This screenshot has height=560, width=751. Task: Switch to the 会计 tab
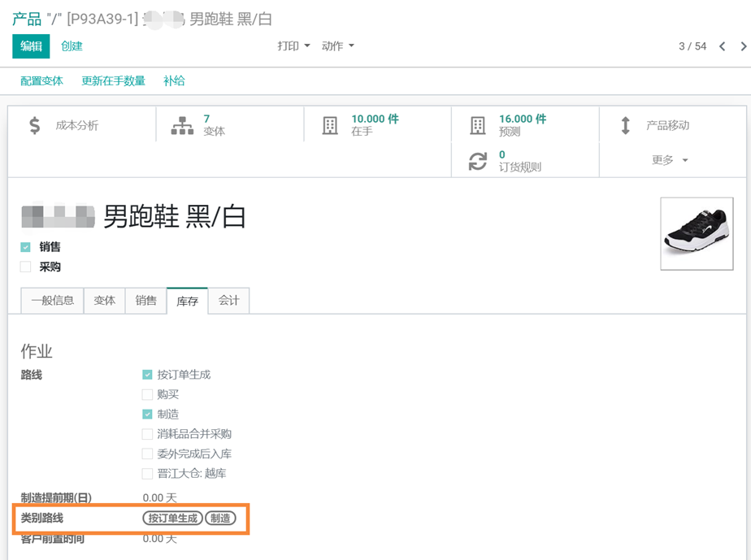pos(229,301)
